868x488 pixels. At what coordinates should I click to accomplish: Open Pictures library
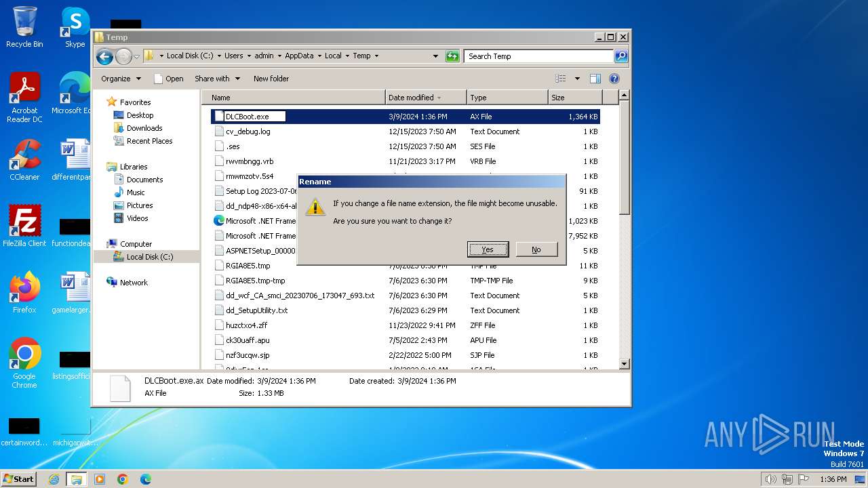click(x=140, y=205)
